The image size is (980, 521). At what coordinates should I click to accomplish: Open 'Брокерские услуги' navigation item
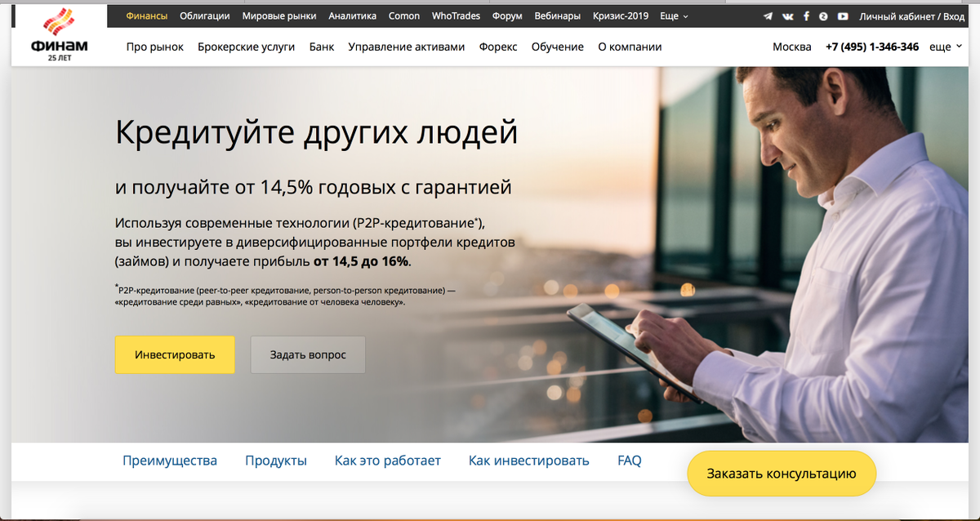coord(247,47)
